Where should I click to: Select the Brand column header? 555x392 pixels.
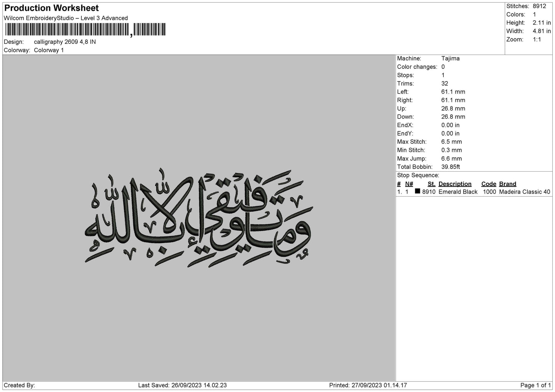pyautogui.click(x=507, y=184)
